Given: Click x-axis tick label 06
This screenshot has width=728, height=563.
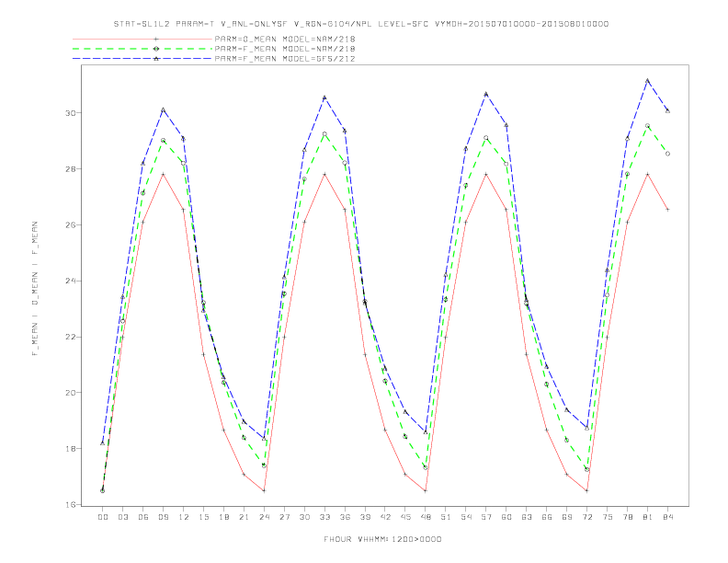Looking at the screenshot, I should click(x=143, y=517).
